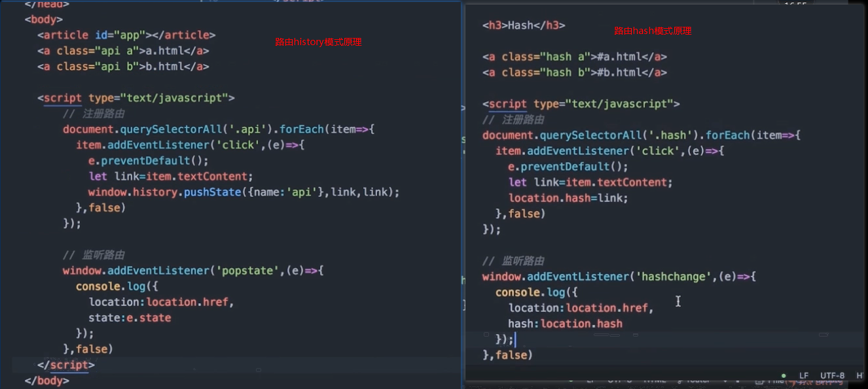Click the article id="app" line
Screen dimensions: 868x389
[126, 35]
